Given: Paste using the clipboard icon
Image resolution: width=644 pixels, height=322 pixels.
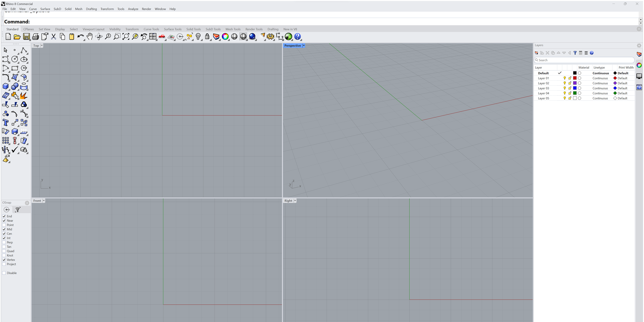Looking at the screenshot, I should (72, 37).
